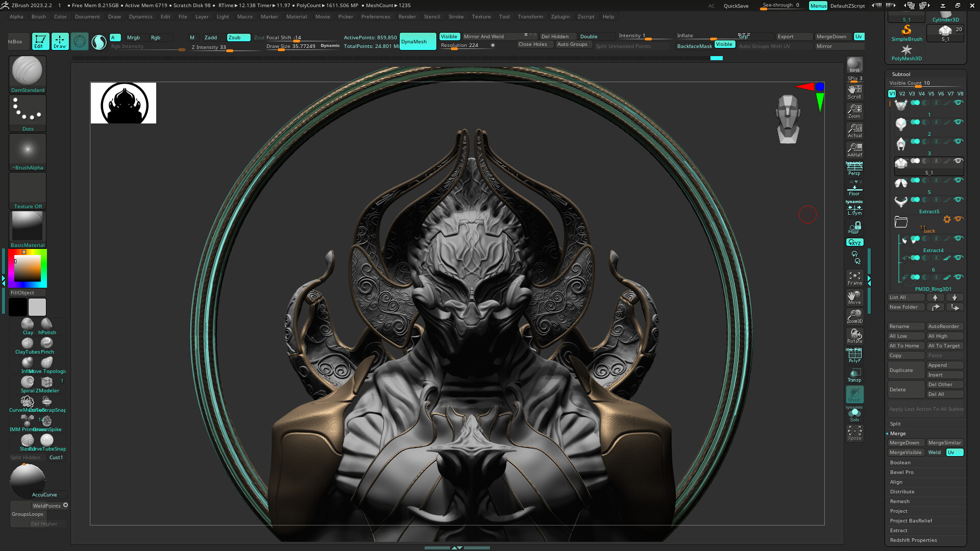Hide the Extract5 subtool via eye icon
Screen dimensions: 980x551
coord(958,199)
